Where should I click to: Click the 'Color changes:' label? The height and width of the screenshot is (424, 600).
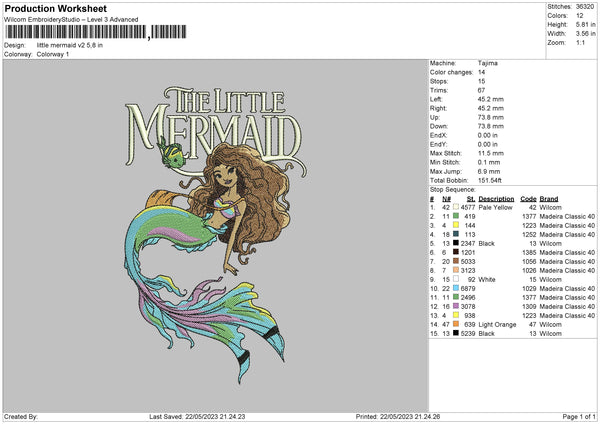(x=452, y=72)
